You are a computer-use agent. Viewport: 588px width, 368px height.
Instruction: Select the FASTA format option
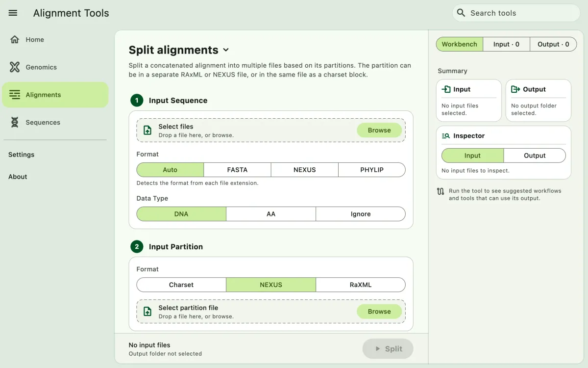click(237, 170)
